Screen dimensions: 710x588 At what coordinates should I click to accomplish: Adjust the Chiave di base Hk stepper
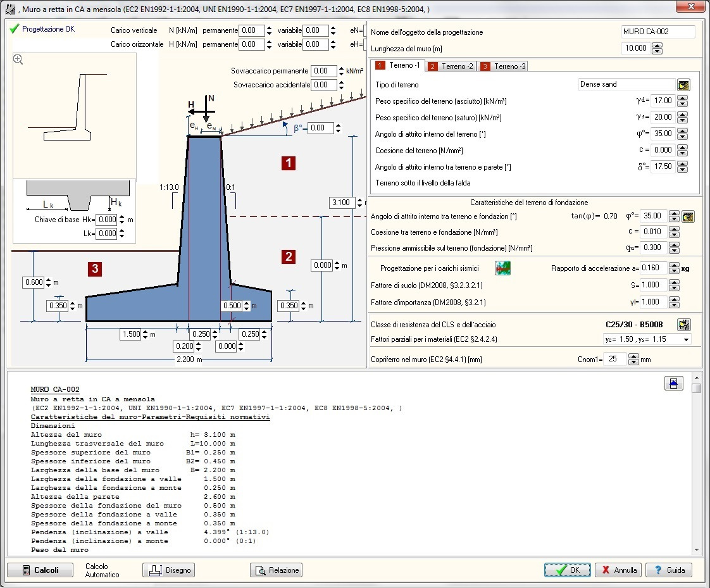pos(121,220)
